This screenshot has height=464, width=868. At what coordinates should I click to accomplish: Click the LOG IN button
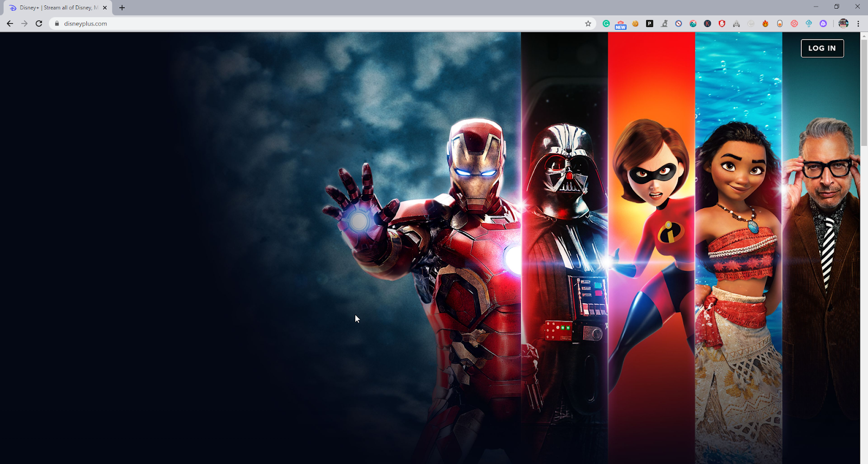point(822,48)
